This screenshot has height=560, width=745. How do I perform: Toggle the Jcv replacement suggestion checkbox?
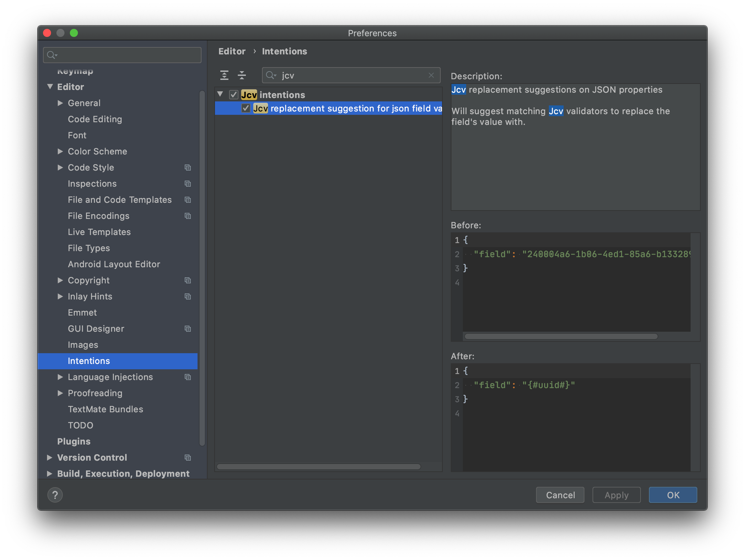coord(246,108)
